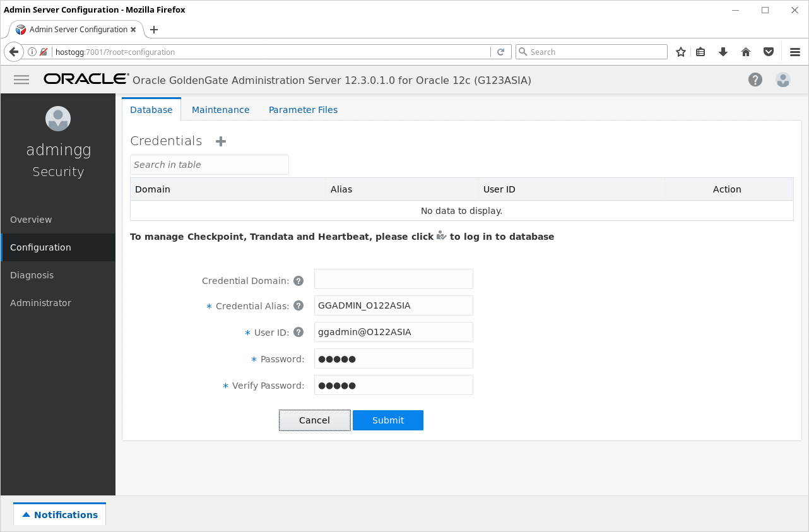Open Firefox downloads arrow

(x=723, y=52)
